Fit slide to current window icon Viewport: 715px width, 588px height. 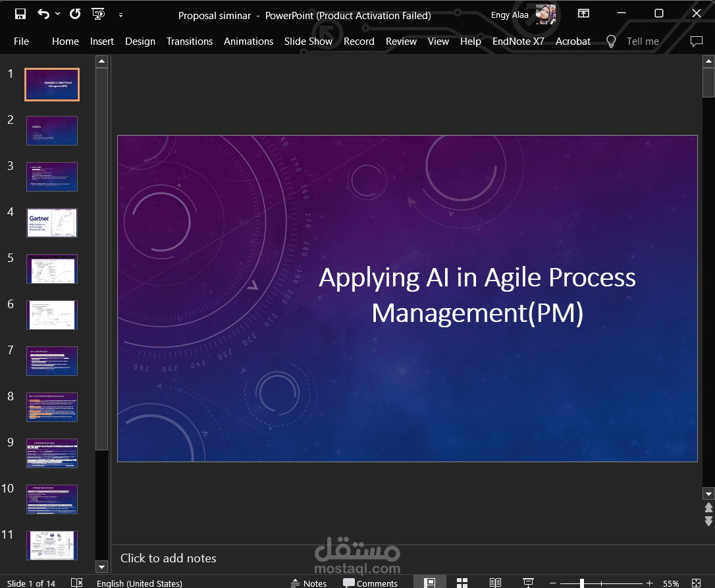[696, 583]
